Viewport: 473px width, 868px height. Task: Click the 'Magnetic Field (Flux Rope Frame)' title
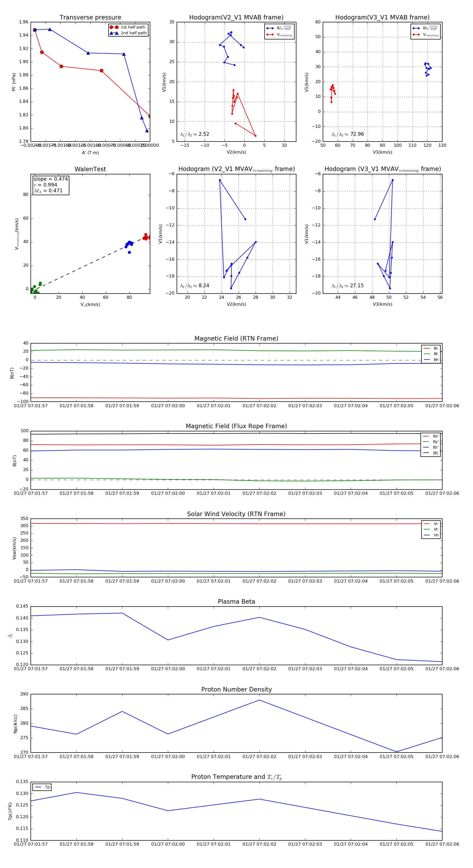(236, 426)
